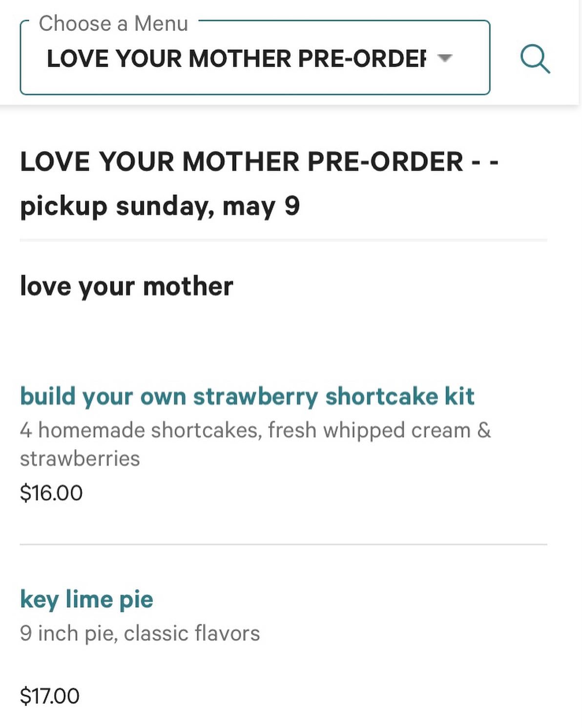
Task: Select the $17.00 key lime pie price
Action: [x=49, y=696]
